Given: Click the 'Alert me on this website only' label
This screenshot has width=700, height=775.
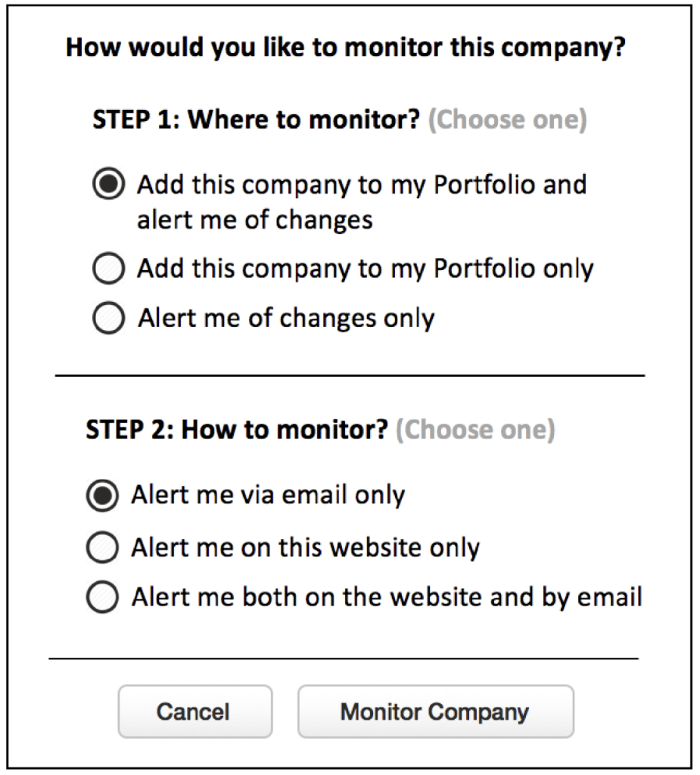Looking at the screenshot, I should (x=305, y=547).
